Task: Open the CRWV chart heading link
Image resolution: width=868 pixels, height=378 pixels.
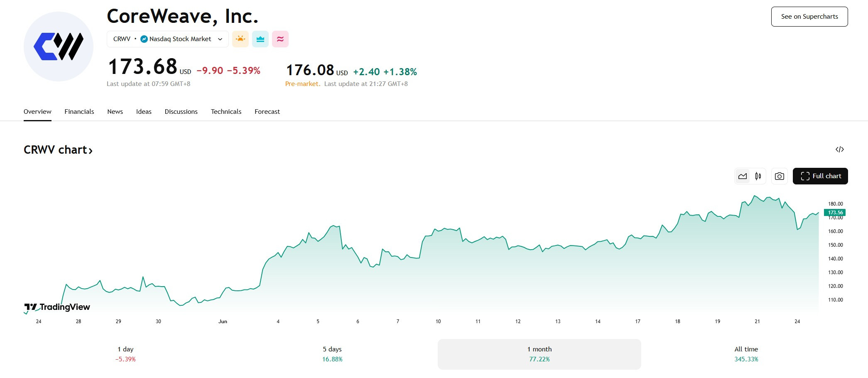Action: point(58,150)
